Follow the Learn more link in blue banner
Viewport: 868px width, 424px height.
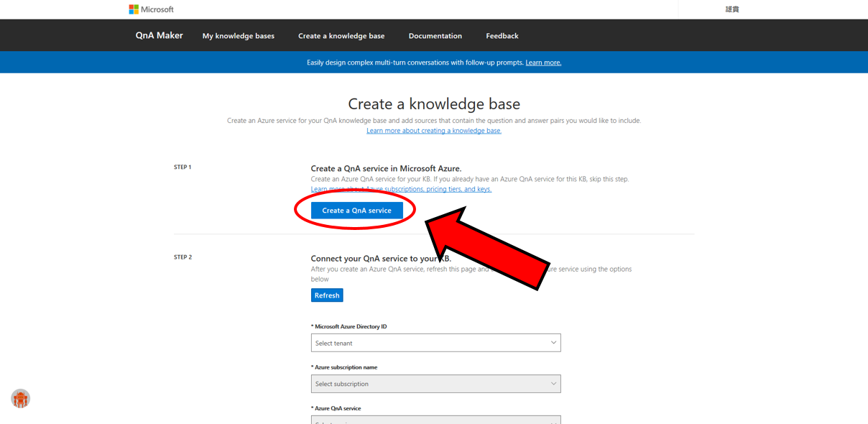point(543,63)
